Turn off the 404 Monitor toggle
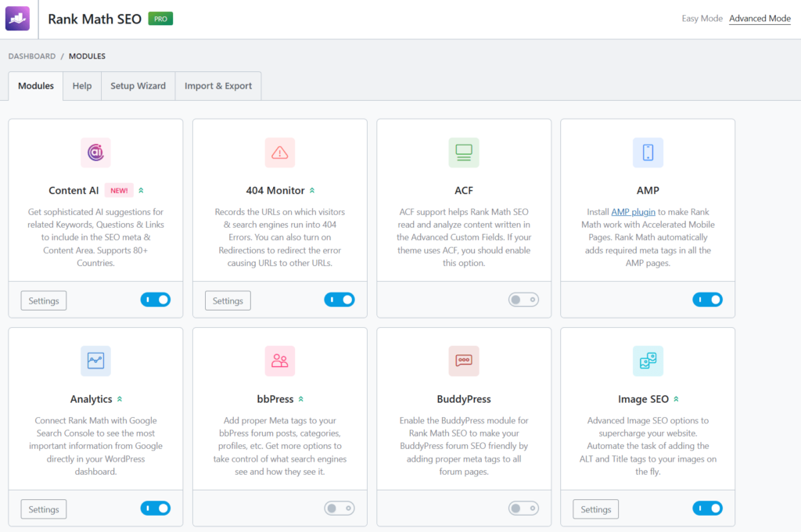The image size is (801, 532). click(339, 300)
